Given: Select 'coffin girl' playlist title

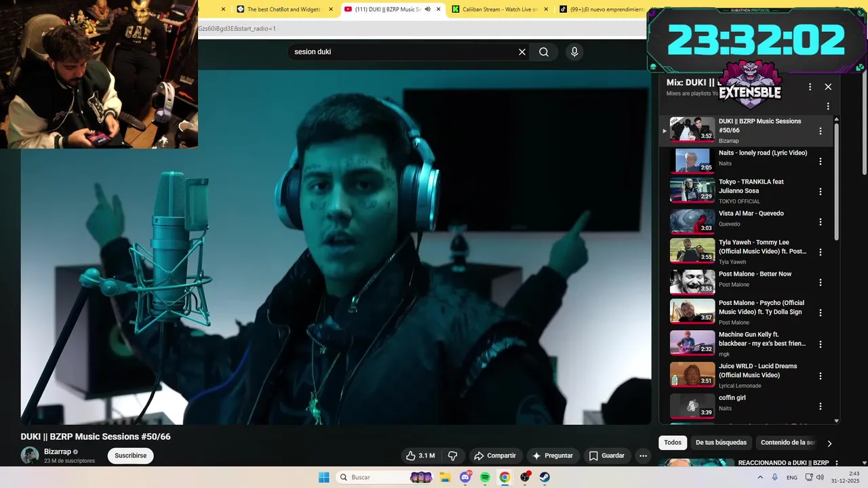Looking at the screenshot, I should point(732,398).
